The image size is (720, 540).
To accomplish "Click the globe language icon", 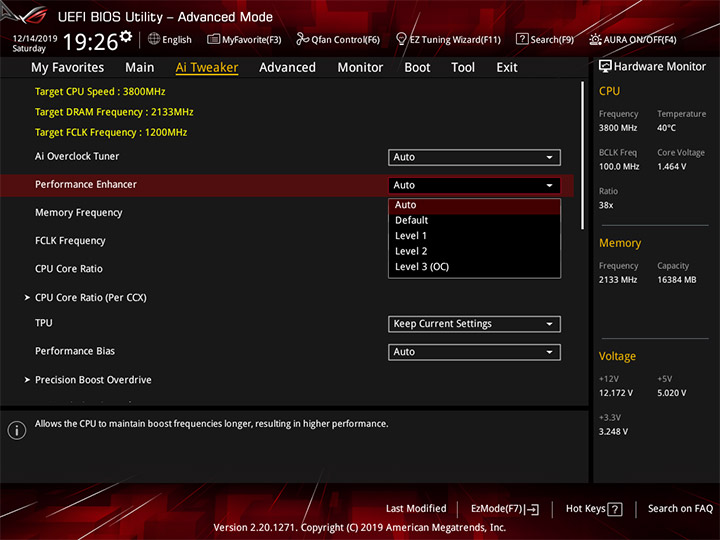I will [x=154, y=39].
